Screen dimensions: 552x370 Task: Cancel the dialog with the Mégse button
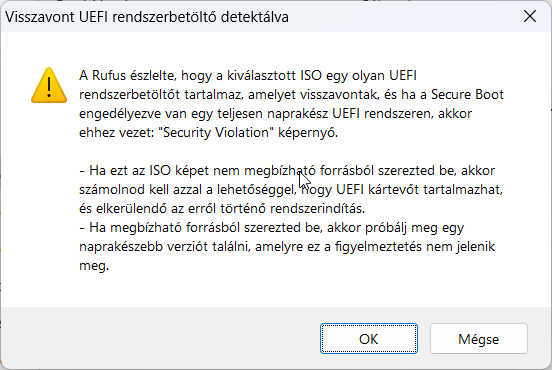pos(478,339)
